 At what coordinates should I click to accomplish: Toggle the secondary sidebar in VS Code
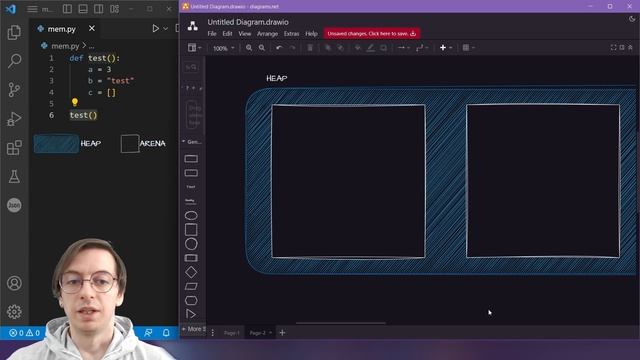coord(98,9)
